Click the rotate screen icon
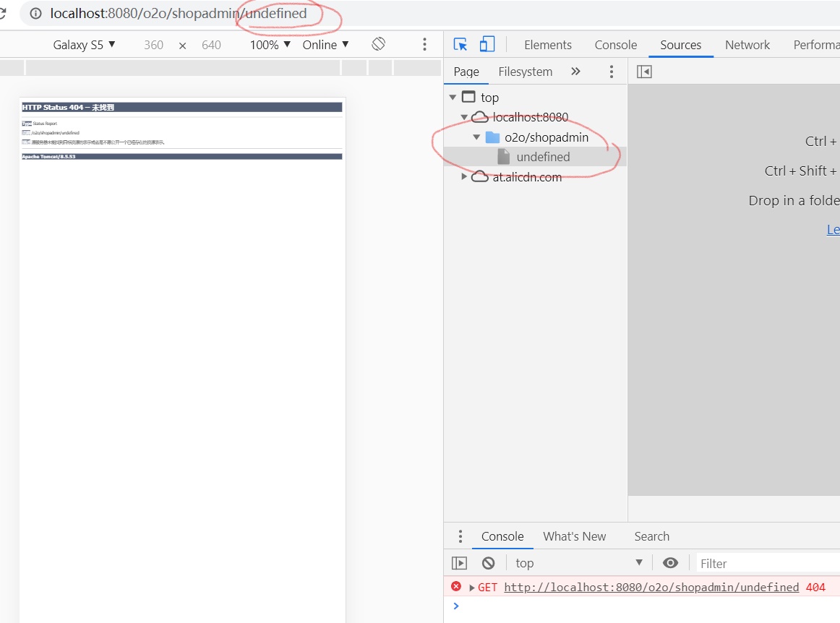 378,44
